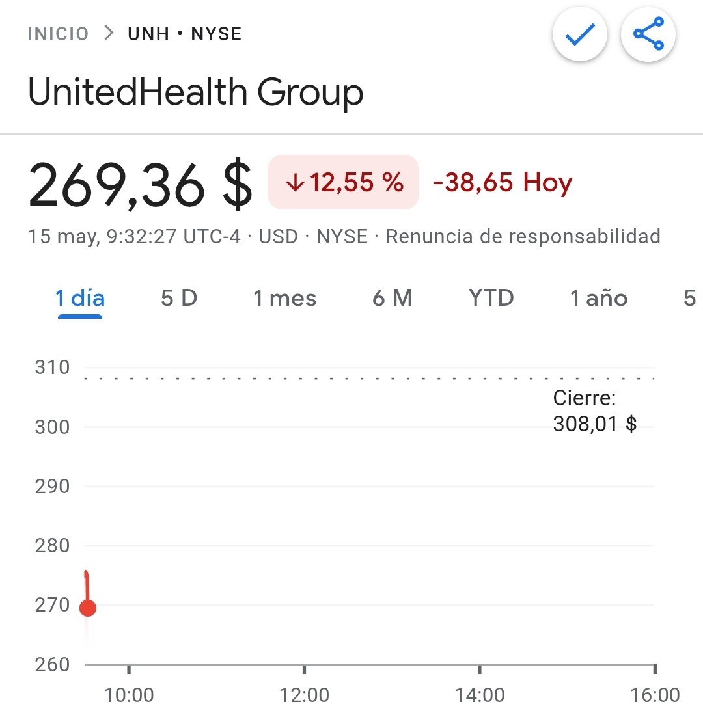Click the red down arrow percentage badge
Viewport: 703px width, 728px height.
click(344, 182)
